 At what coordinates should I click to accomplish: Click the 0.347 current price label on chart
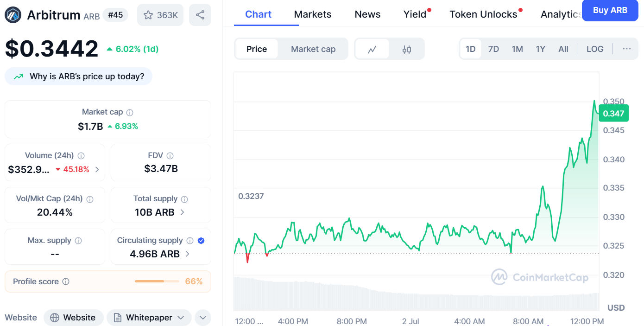[613, 114]
